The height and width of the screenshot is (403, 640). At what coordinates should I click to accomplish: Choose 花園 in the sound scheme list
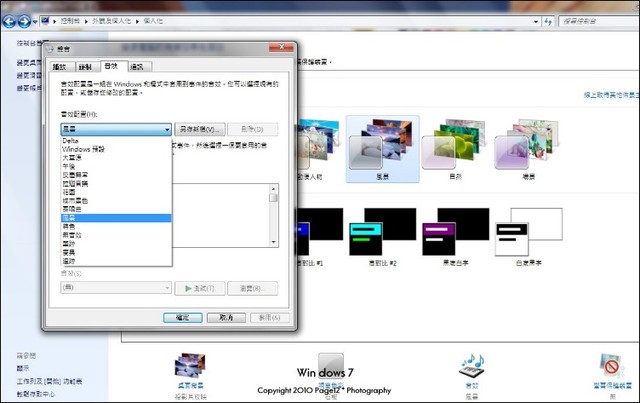click(x=116, y=192)
